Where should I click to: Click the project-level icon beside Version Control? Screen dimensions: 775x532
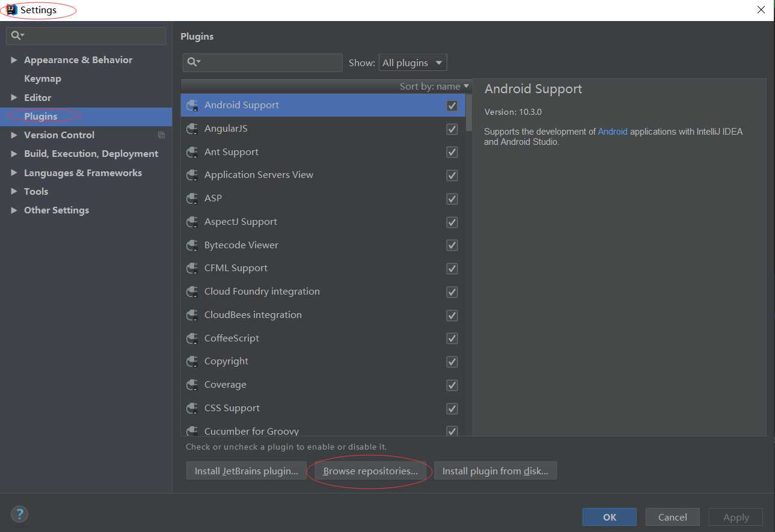[x=161, y=135]
